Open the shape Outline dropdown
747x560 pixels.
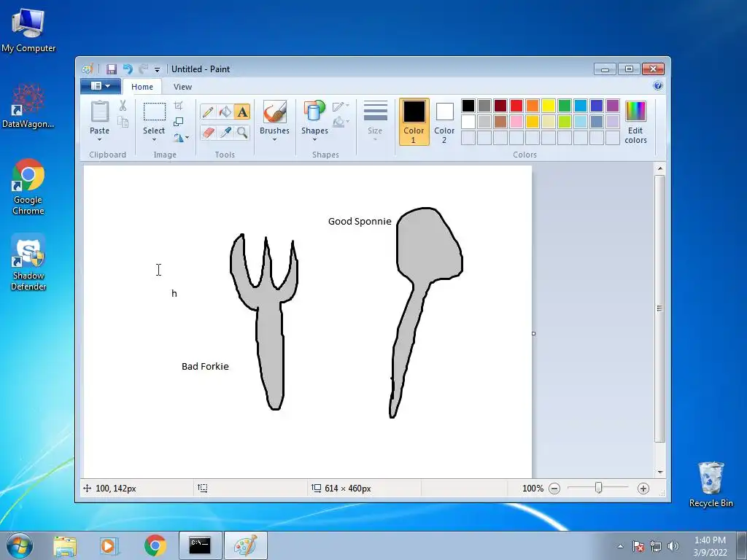tap(341, 106)
